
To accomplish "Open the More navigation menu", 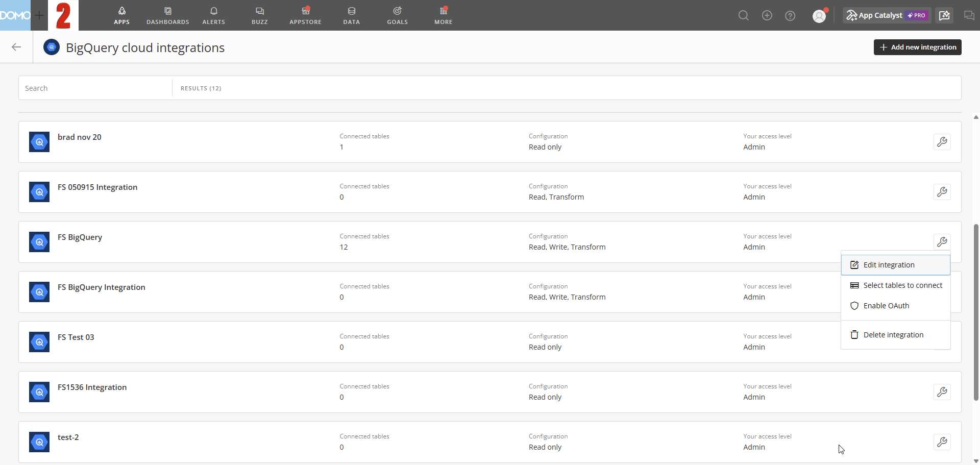I will point(443,15).
